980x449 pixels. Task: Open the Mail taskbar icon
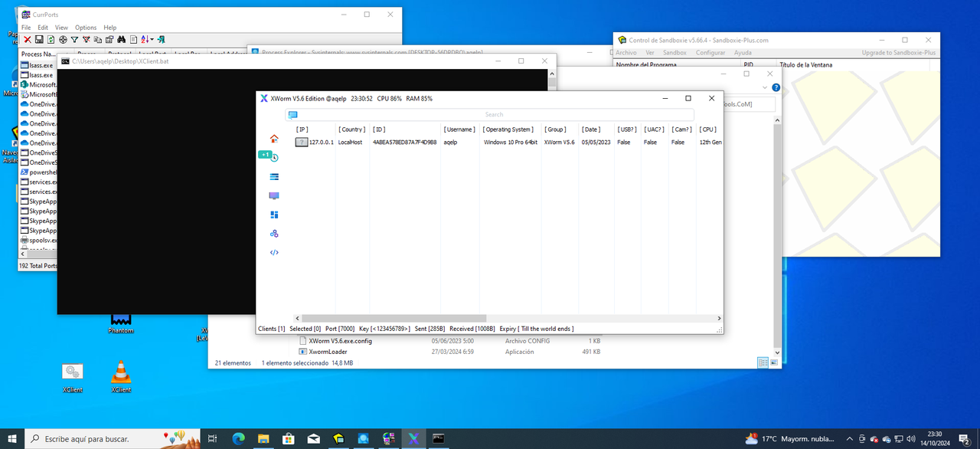(313, 438)
